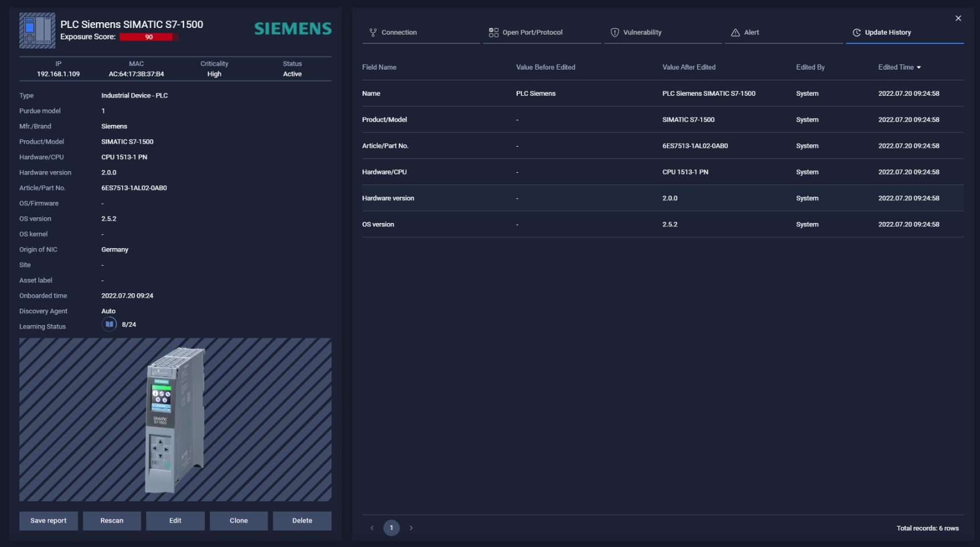Select page 1 in pagination
The width and height of the screenshot is (980, 547).
pyautogui.click(x=391, y=528)
